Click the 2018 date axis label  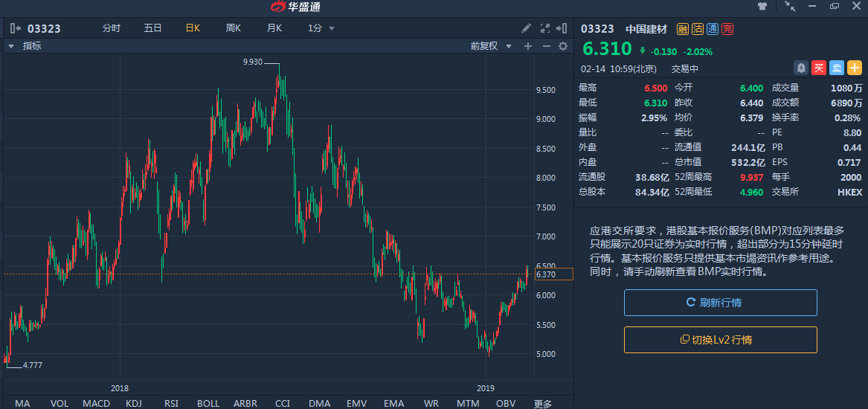coord(120,388)
